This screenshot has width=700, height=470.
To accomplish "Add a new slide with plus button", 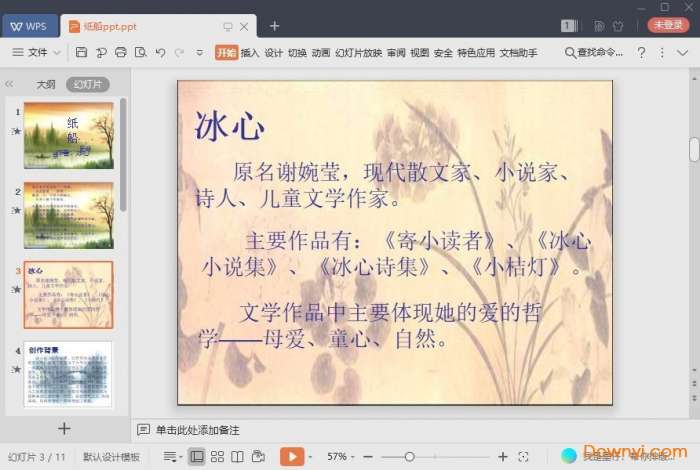I will coord(64,428).
